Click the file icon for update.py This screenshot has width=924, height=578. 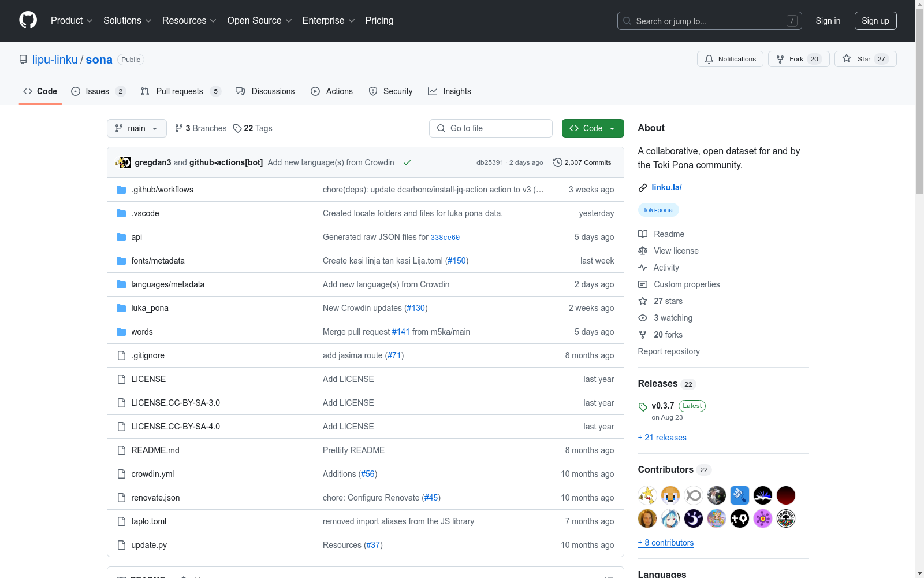[121, 545]
